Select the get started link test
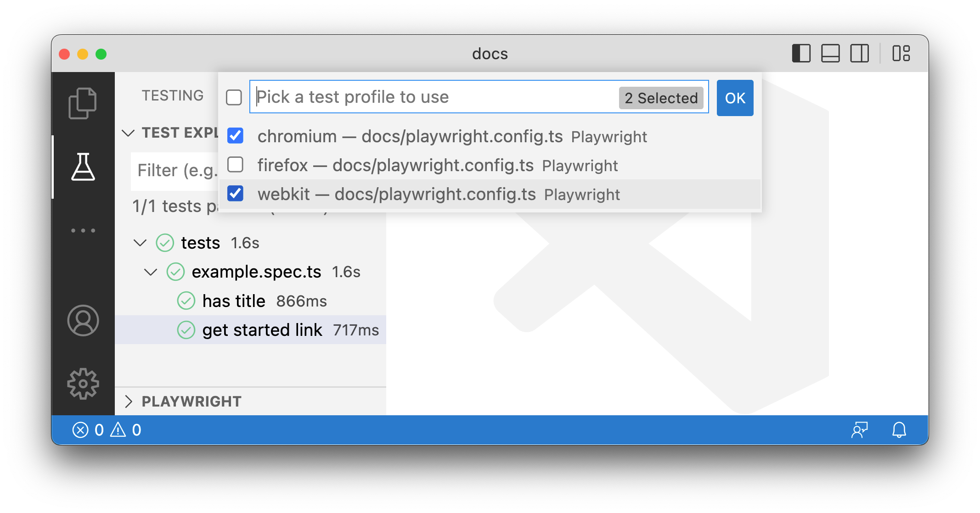Image resolution: width=980 pixels, height=513 pixels. click(250, 330)
